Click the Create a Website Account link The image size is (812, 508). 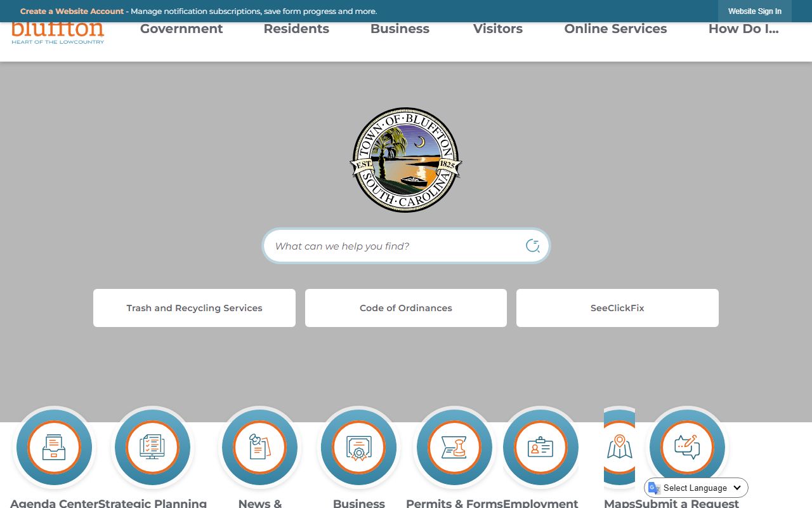pyautogui.click(x=72, y=11)
